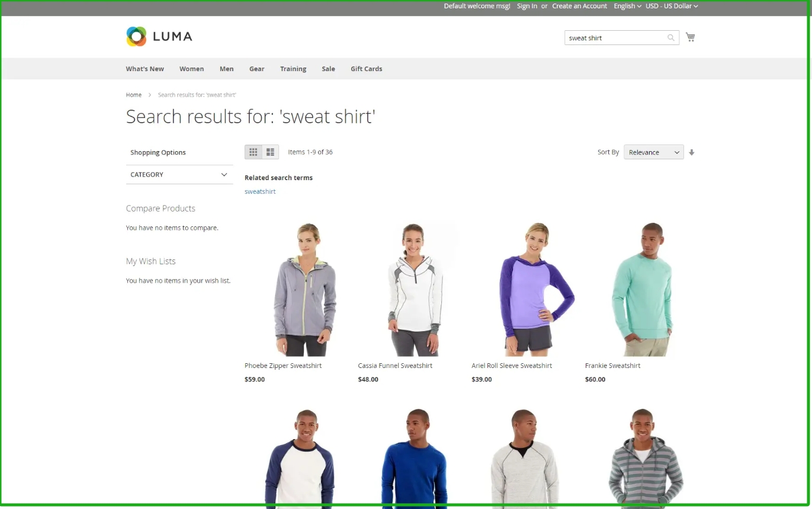
Task: Switch to list view mode
Action: click(x=270, y=152)
